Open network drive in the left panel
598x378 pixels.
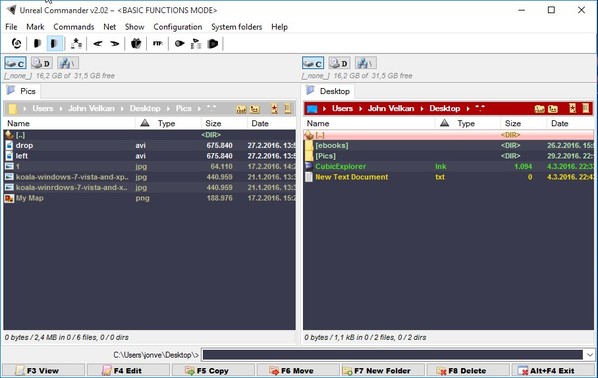point(68,63)
